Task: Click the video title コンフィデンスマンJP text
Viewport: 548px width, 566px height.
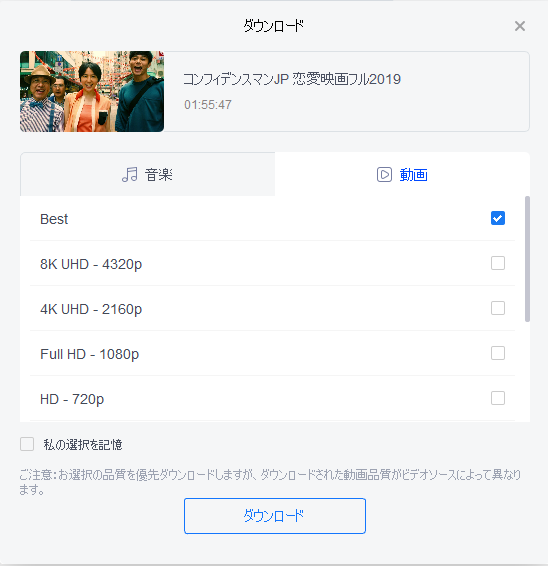Action: click(292, 79)
